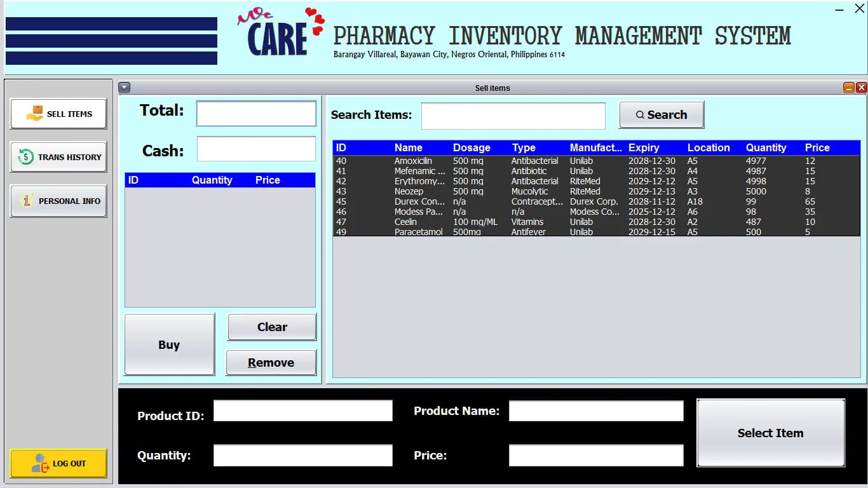
Task: Click the orange restore icon of Sell items panel
Action: coord(849,88)
